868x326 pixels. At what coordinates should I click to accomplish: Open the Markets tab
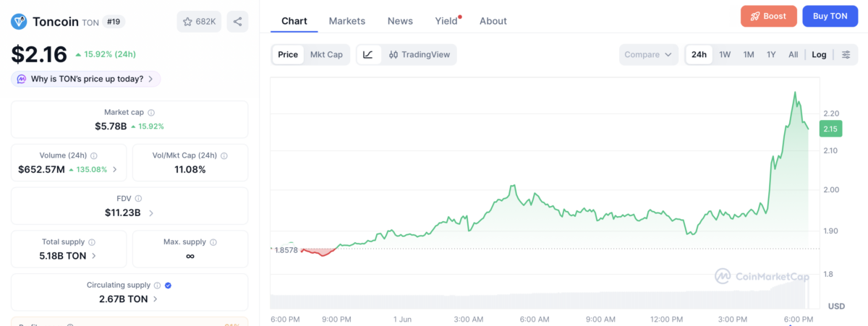(347, 21)
